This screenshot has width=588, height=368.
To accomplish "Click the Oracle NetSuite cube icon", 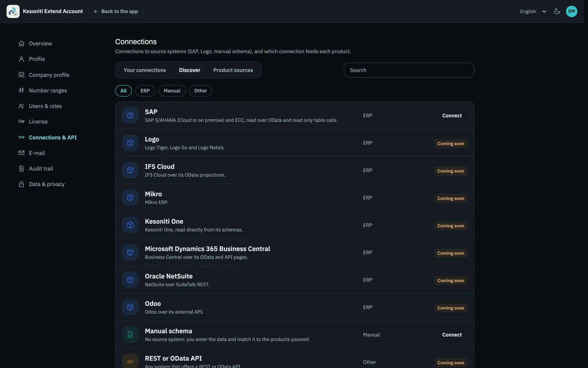I will pyautogui.click(x=130, y=280).
